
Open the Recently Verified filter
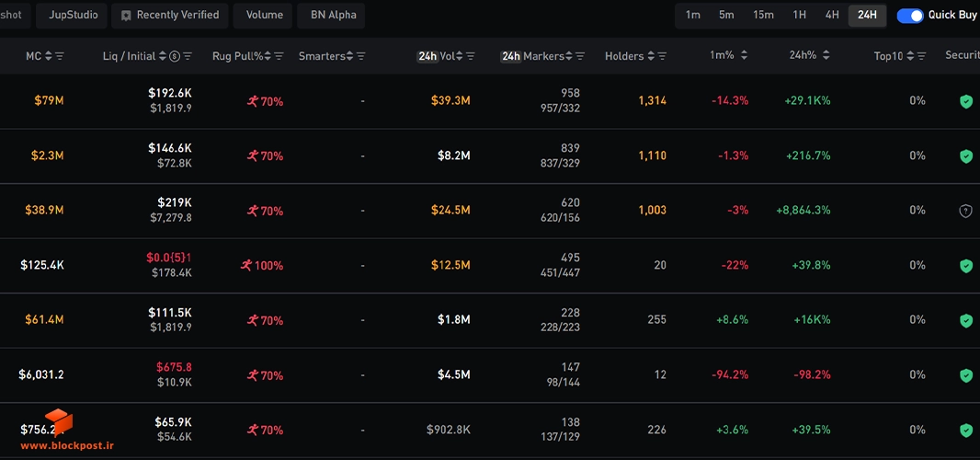tap(170, 15)
